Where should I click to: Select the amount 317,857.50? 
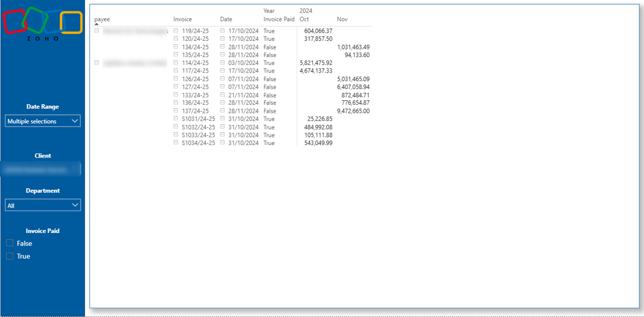pyautogui.click(x=319, y=39)
